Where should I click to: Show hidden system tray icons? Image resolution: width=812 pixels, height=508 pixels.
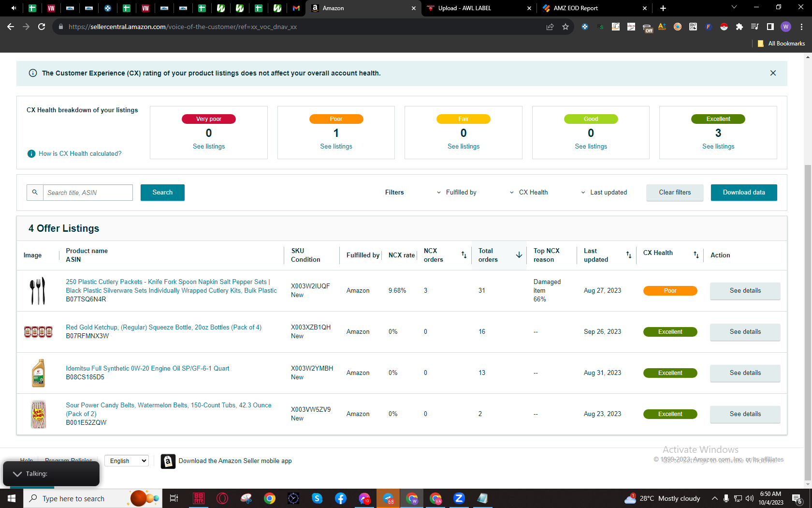(714, 498)
